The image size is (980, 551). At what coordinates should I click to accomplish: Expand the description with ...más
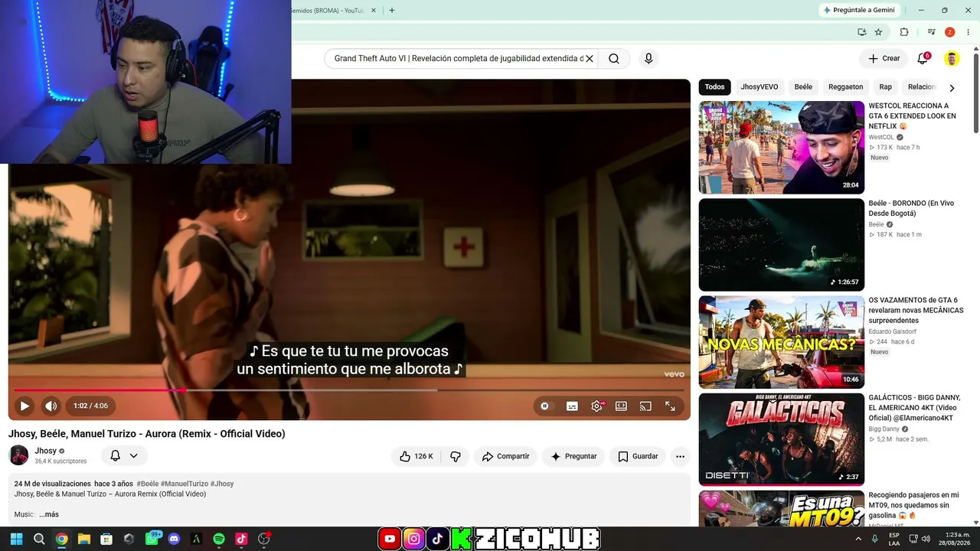[x=49, y=514]
